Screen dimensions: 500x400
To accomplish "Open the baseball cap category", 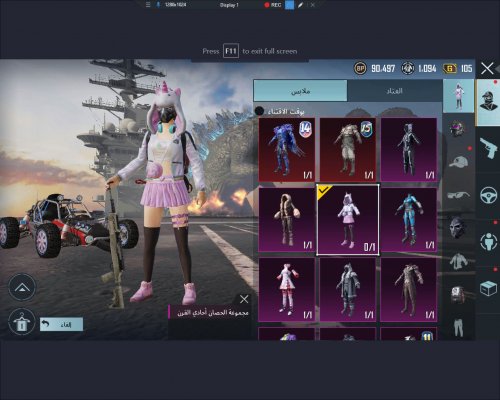I will 458,162.
